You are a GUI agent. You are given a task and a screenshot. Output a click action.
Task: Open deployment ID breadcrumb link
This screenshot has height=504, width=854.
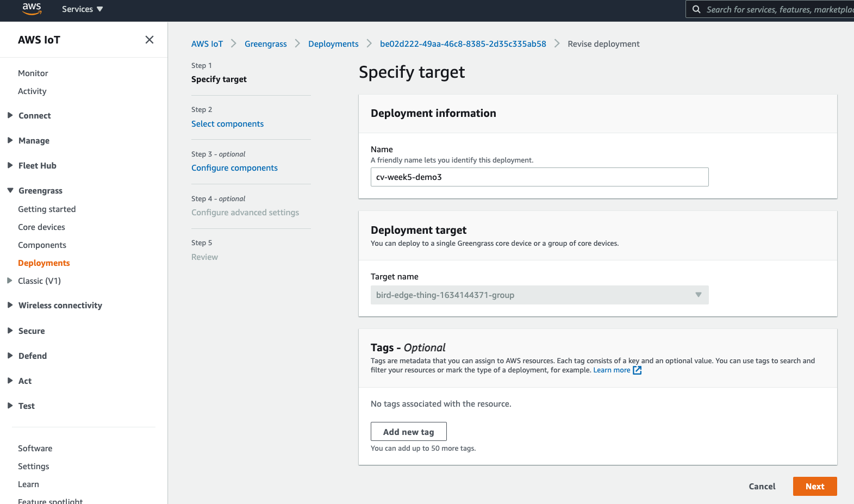pyautogui.click(x=463, y=44)
